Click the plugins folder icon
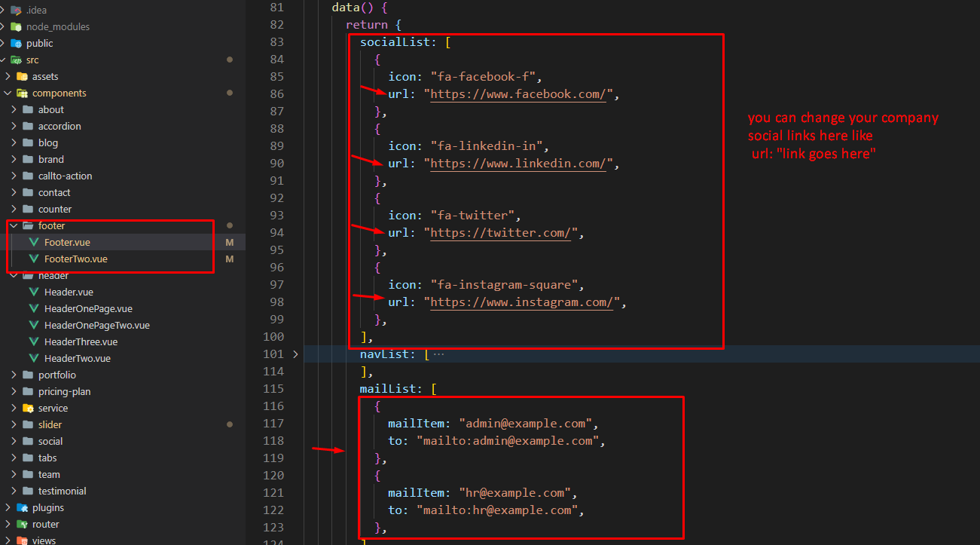 pyautogui.click(x=22, y=507)
